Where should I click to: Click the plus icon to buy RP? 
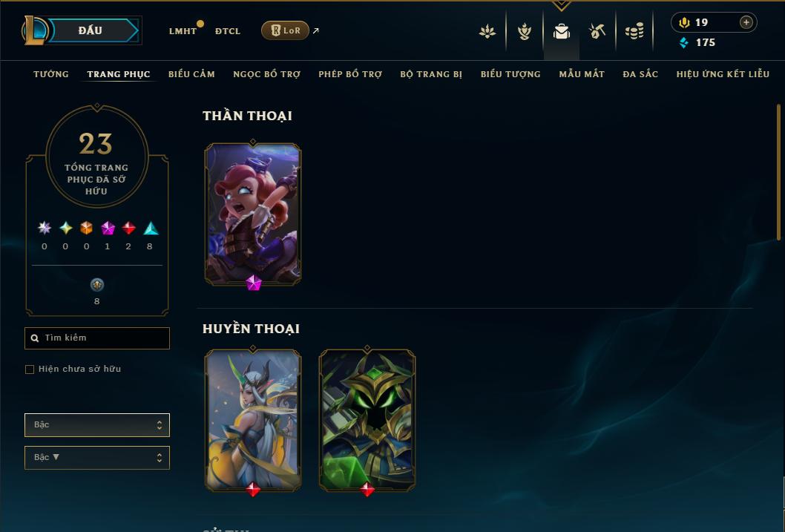pyautogui.click(x=746, y=22)
